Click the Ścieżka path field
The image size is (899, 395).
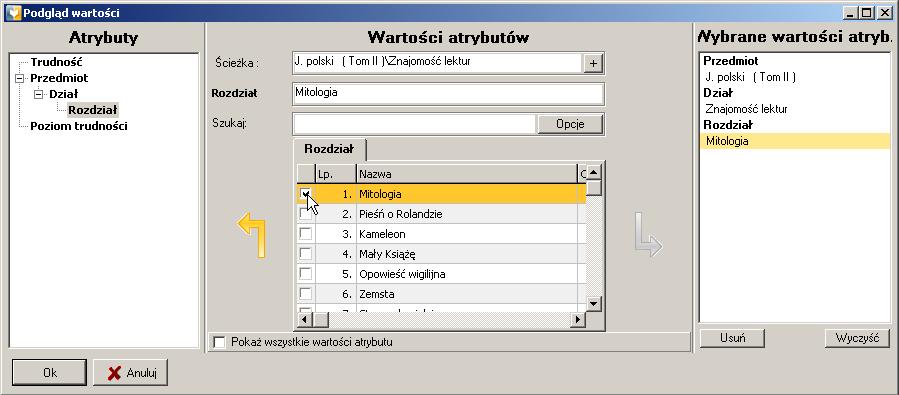click(x=437, y=63)
